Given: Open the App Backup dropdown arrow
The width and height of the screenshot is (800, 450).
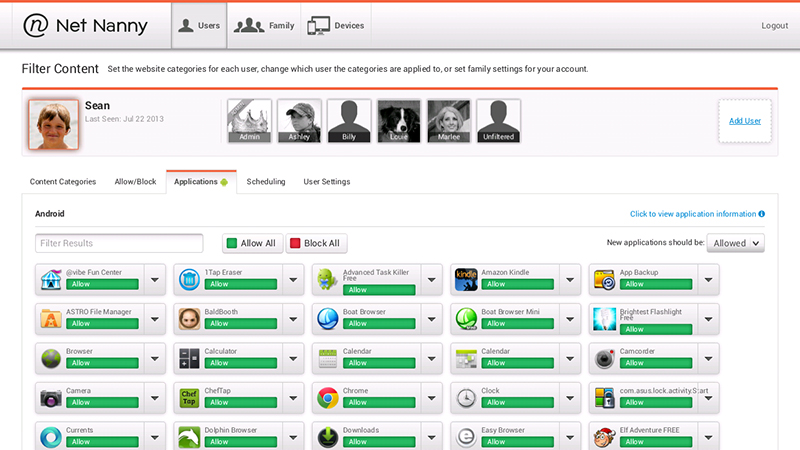Looking at the screenshot, I should coord(708,280).
